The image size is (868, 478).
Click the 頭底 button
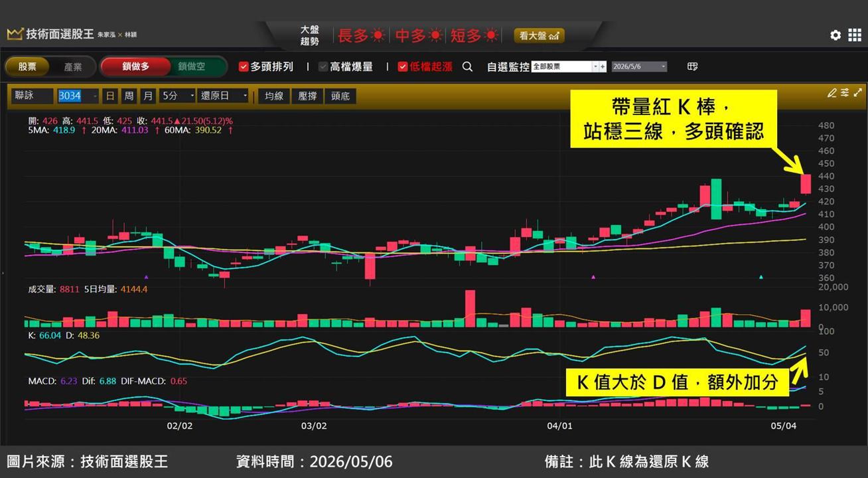(340, 96)
